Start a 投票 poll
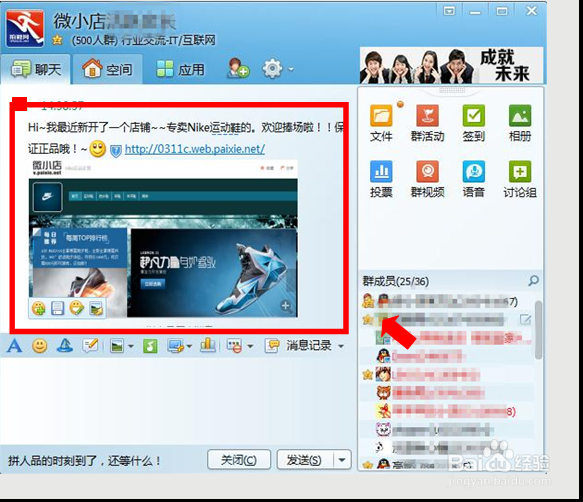The height and width of the screenshot is (502, 583). (x=381, y=179)
